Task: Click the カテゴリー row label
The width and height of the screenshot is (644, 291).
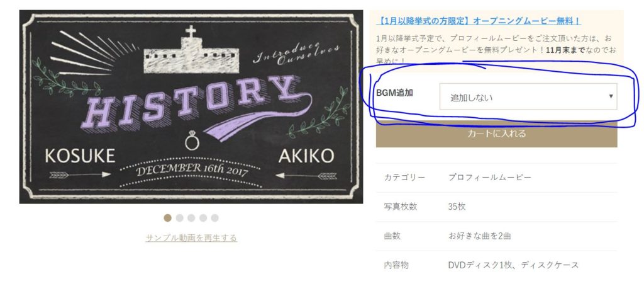Action: (404, 178)
